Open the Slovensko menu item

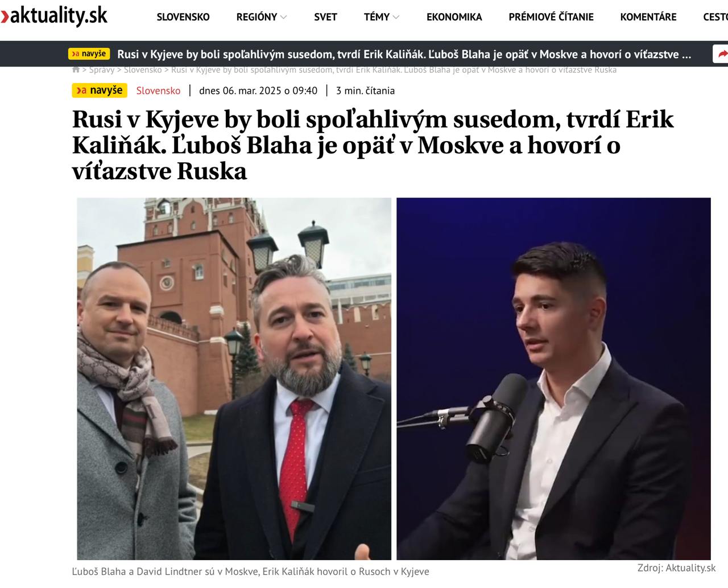click(x=183, y=17)
